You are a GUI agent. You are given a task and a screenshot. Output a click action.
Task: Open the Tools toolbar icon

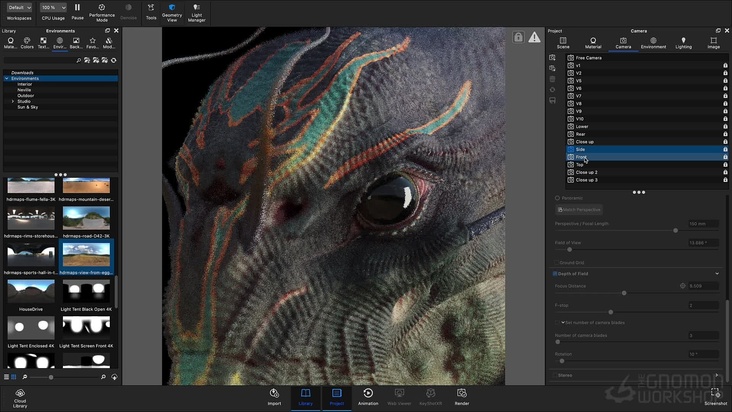point(151,8)
